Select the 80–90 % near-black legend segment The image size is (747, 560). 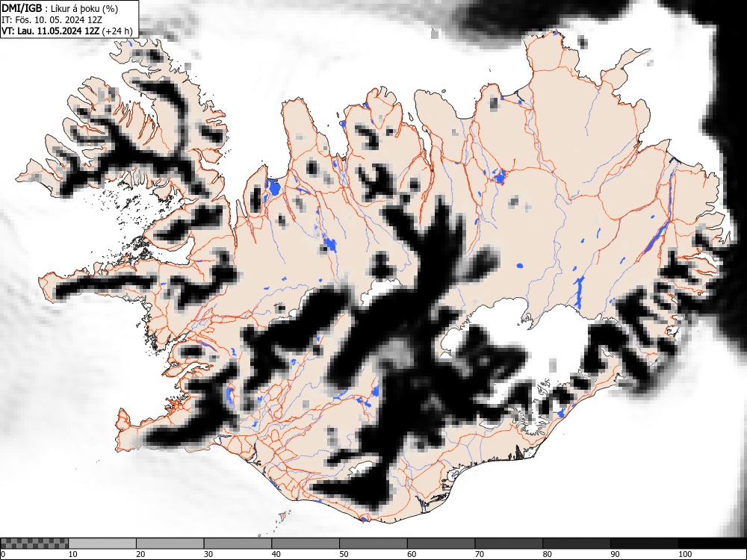click(577, 544)
